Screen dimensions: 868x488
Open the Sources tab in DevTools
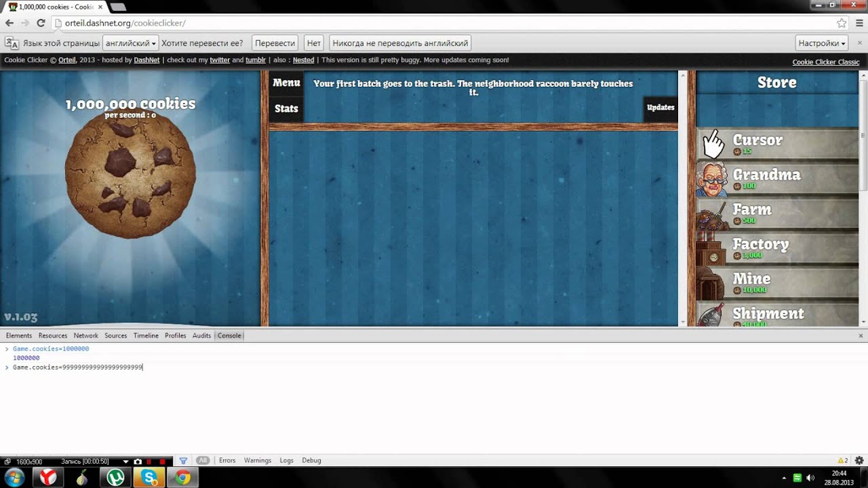pos(116,335)
